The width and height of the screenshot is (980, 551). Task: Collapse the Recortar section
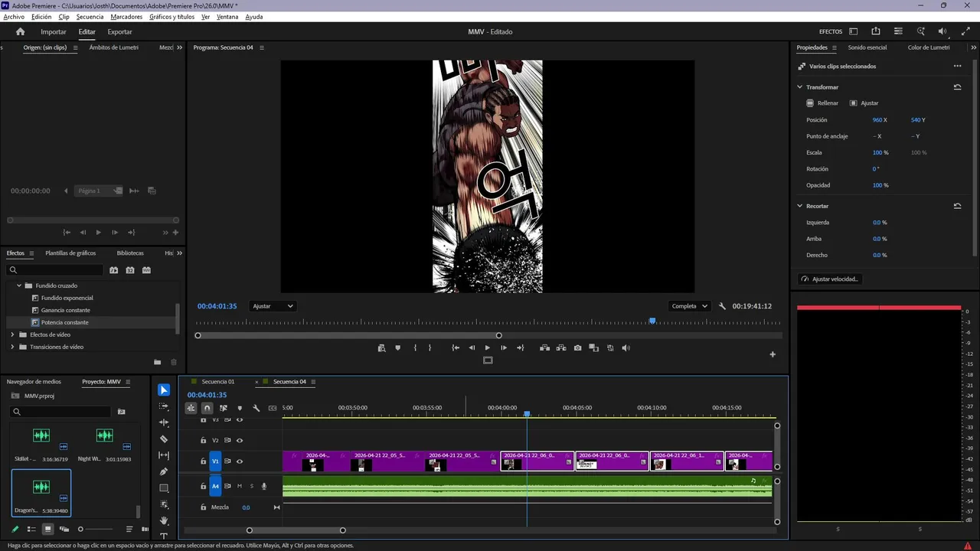point(800,206)
